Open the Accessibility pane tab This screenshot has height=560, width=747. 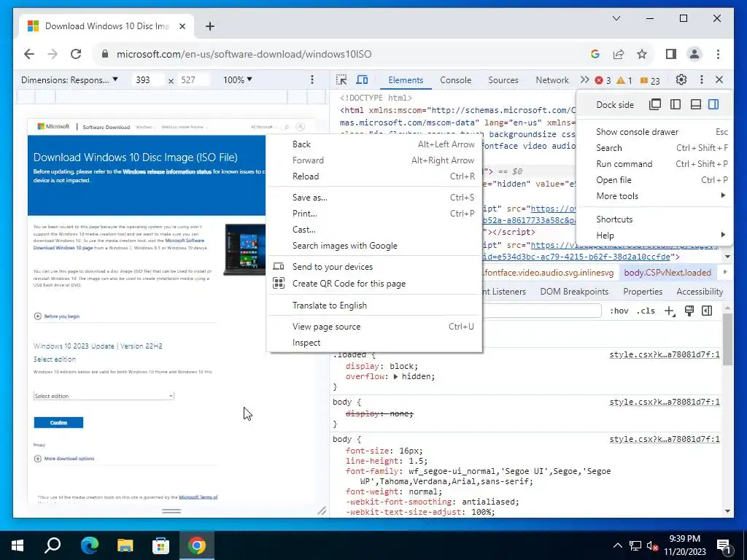pos(700,292)
